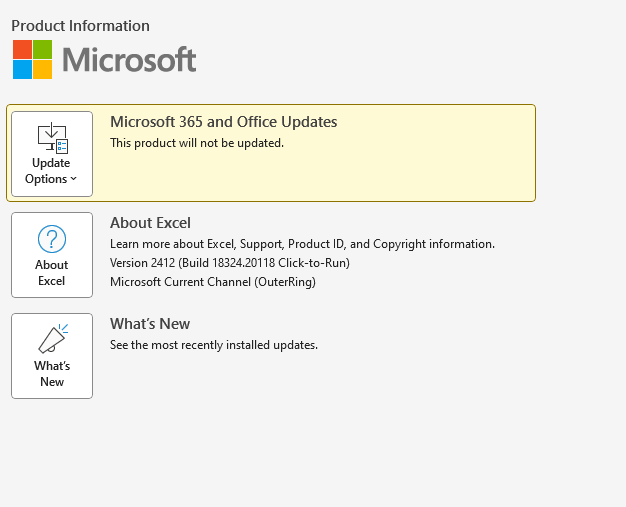Click "See the most recently installed updates." text
Screen dimensions: 626x507
tap(214, 345)
